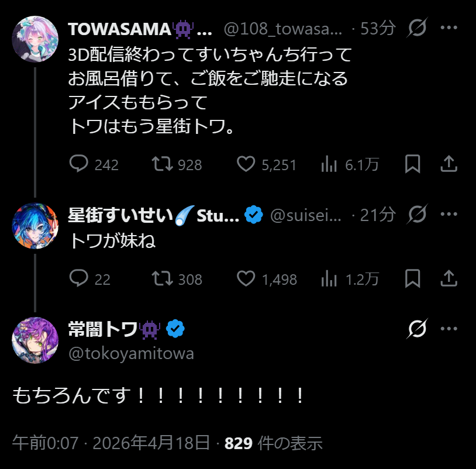Like 星街すいせい's post with 1,498 likes
The width and height of the screenshot is (476, 469).
coord(246,279)
